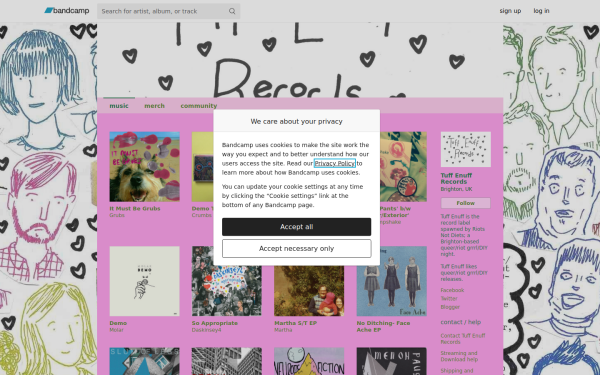Open the Blogger link
This screenshot has height=375, width=600.
[450, 307]
